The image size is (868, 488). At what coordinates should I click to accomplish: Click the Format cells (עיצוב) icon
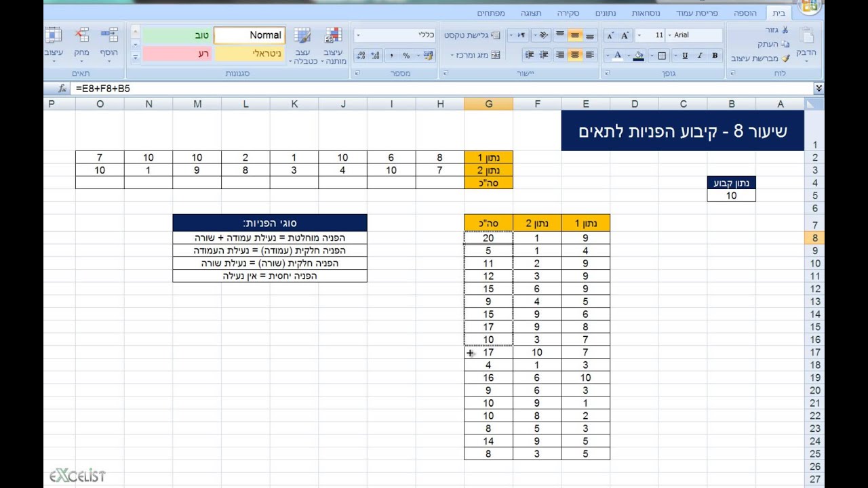click(54, 34)
